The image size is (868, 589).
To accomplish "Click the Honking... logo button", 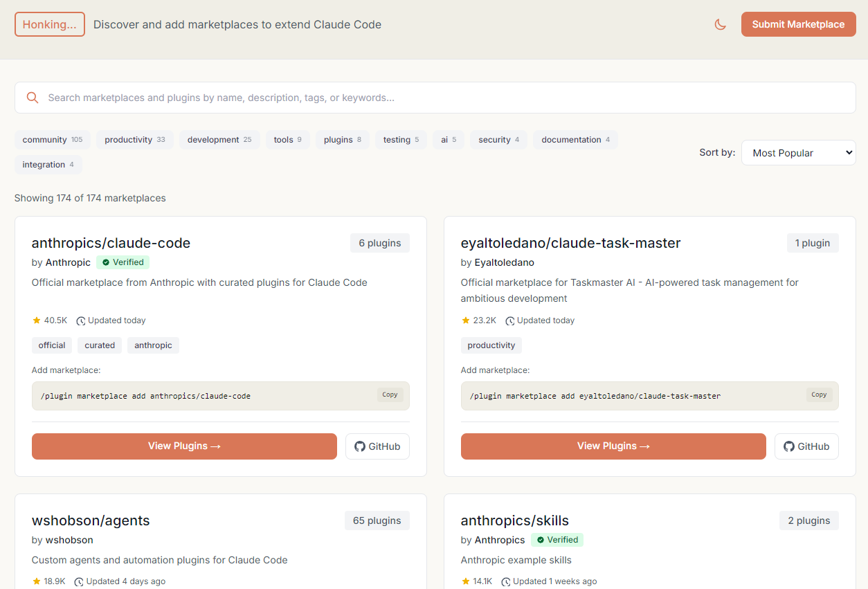I will [x=50, y=24].
